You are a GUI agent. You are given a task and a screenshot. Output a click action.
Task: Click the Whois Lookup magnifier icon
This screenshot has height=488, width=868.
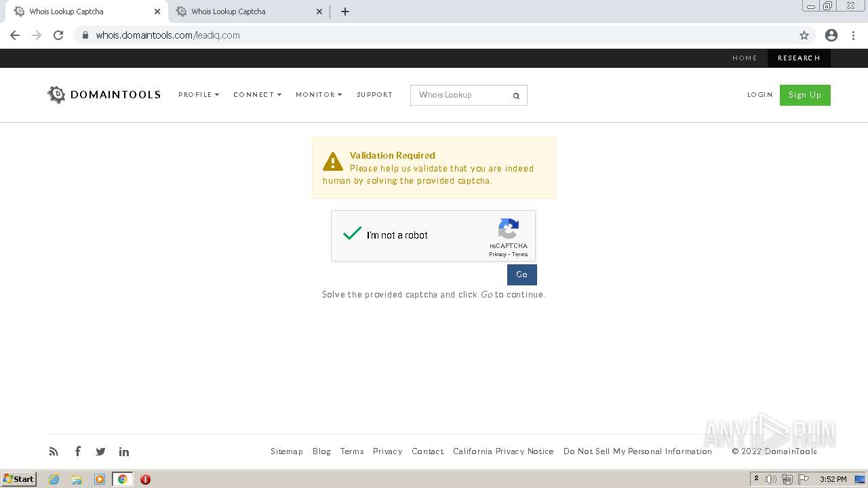pyautogui.click(x=516, y=96)
